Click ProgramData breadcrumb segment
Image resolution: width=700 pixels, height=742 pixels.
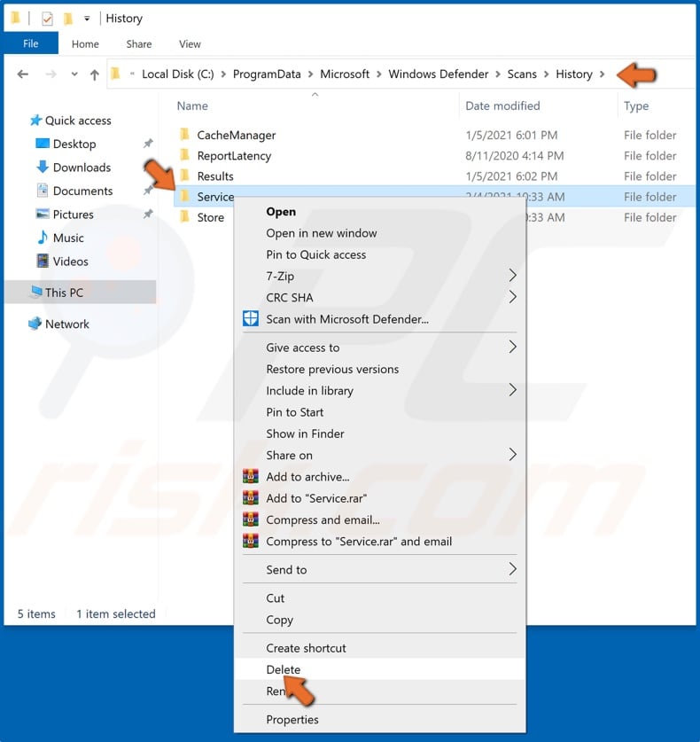pos(267,74)
